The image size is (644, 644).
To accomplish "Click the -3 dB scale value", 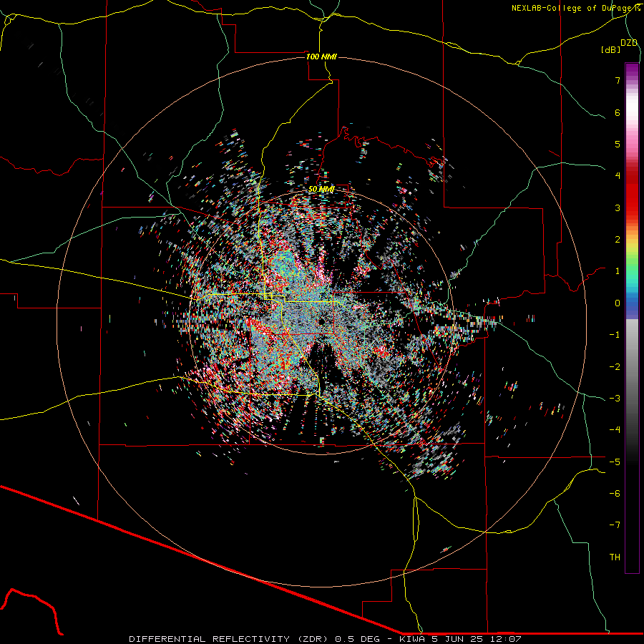I will pos(615,399).
